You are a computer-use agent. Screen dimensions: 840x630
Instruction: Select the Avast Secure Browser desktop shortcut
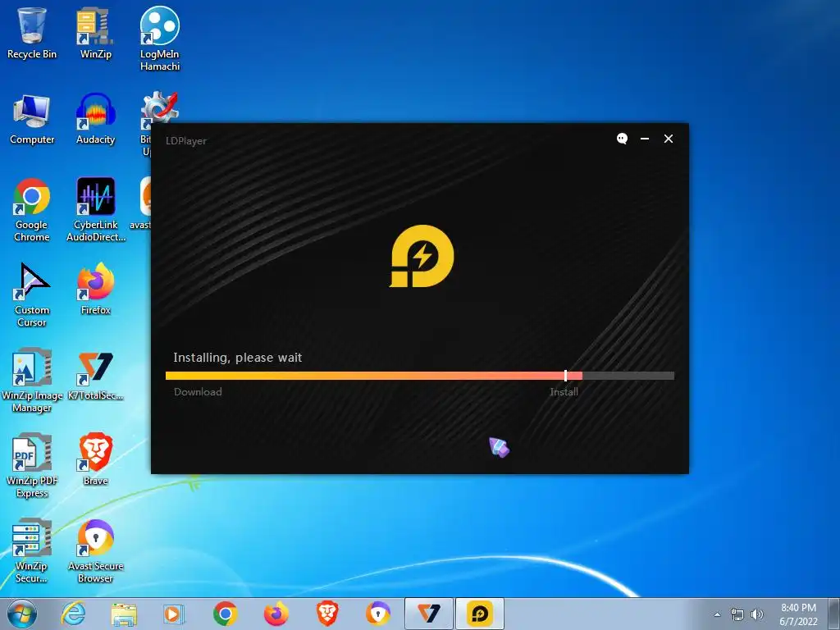(95, 550)
